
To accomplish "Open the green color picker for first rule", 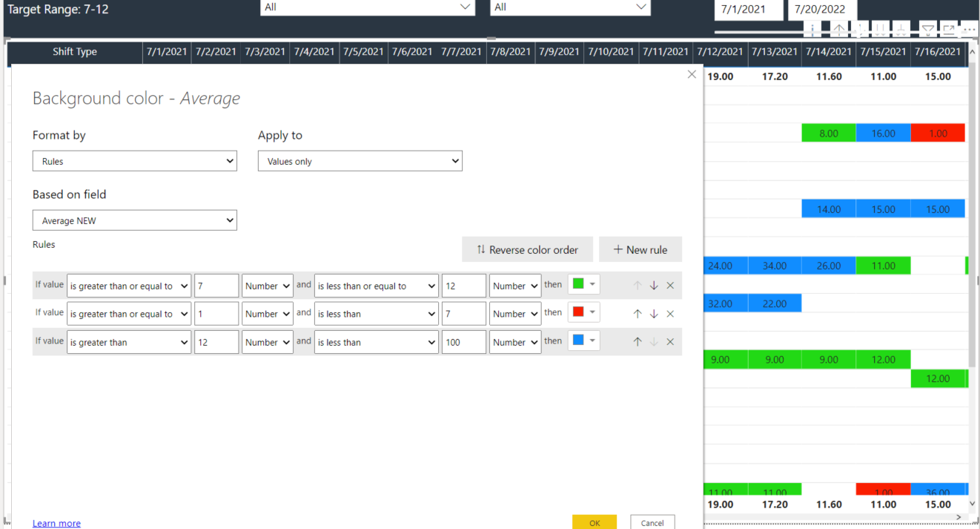I will click(x=583, y=284).
